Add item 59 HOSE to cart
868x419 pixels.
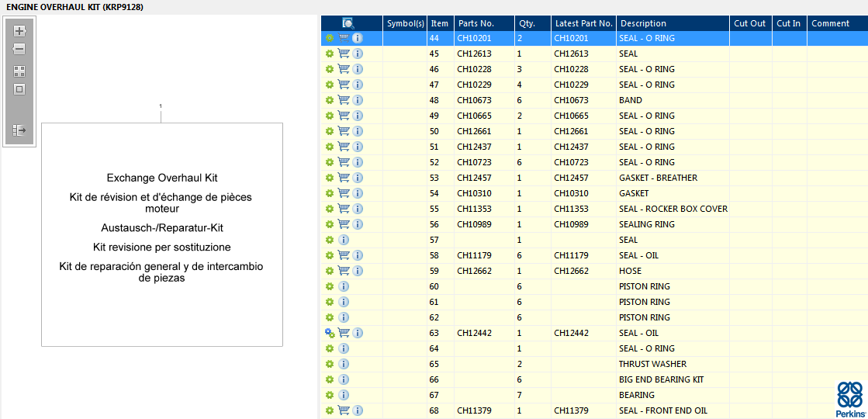click(x=344, y=271)
